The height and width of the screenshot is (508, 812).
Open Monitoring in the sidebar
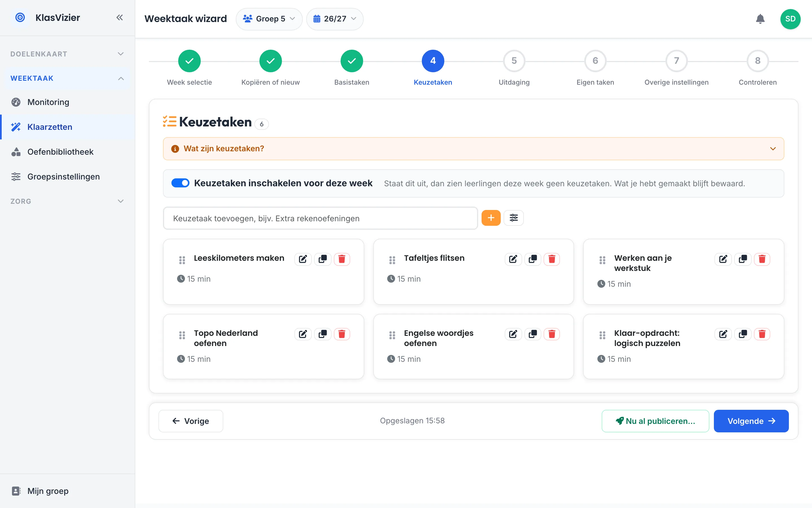[67, 102]
